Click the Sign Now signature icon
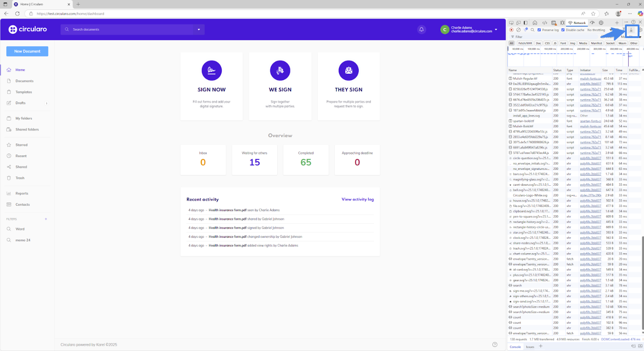 211,71
